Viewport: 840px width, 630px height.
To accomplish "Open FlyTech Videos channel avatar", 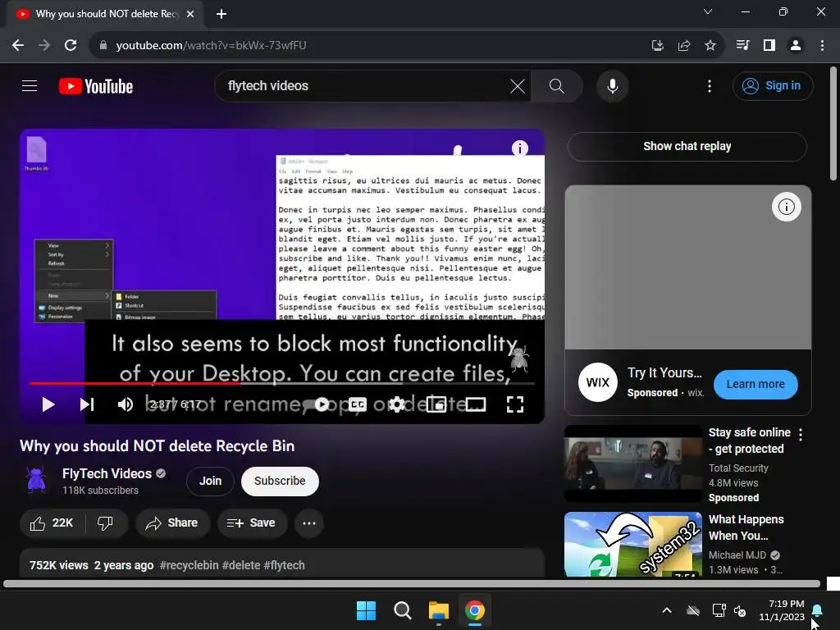I will click(x=36, y=481).
